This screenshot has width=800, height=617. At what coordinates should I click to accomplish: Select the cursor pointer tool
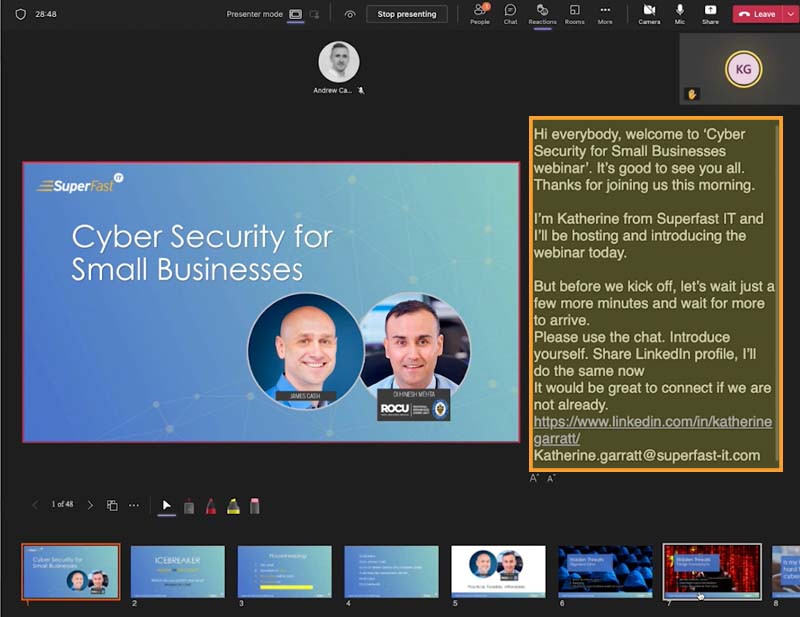(x=167, y=505)
